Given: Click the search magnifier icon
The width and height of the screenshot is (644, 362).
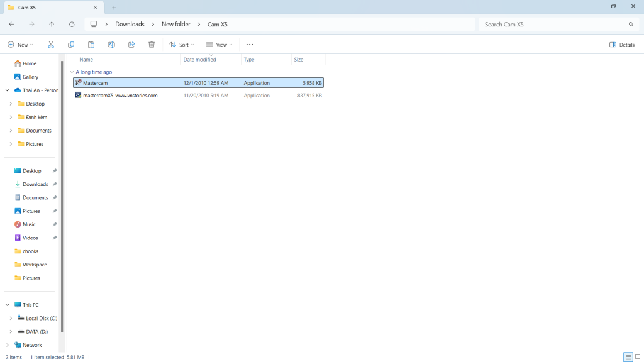Looking at the screenshot, I should [631, 25].
